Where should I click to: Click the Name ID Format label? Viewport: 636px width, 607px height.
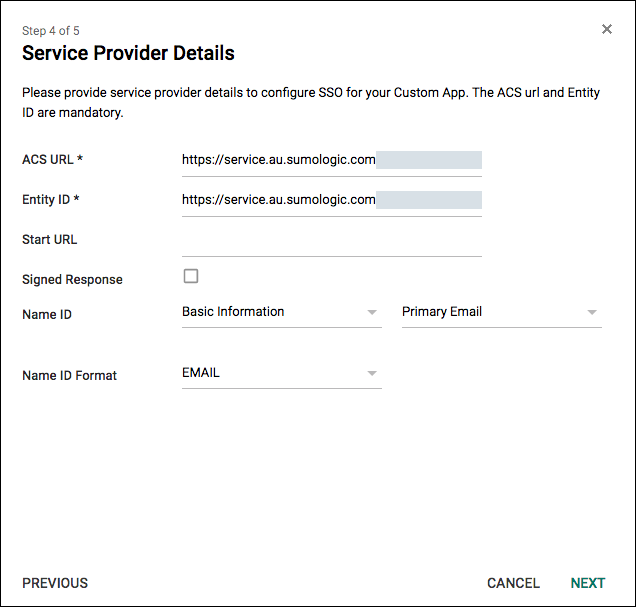[x=69, y=376]
